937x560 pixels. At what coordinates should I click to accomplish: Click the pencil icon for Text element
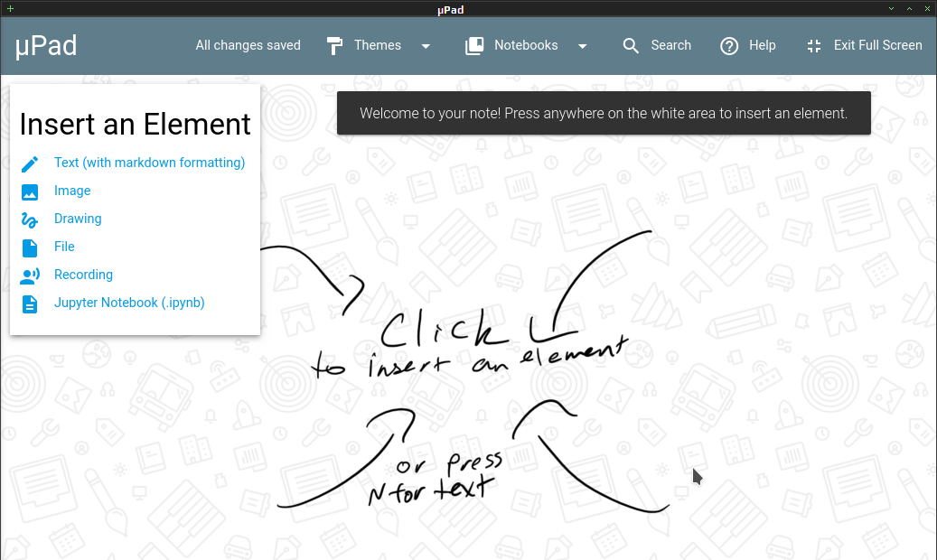tap(30, 163)
